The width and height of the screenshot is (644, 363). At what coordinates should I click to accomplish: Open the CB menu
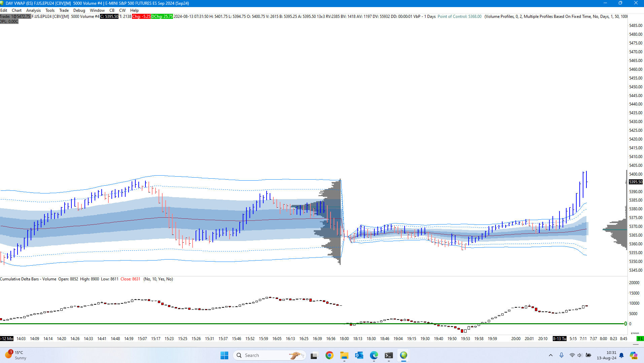(112, 10)
